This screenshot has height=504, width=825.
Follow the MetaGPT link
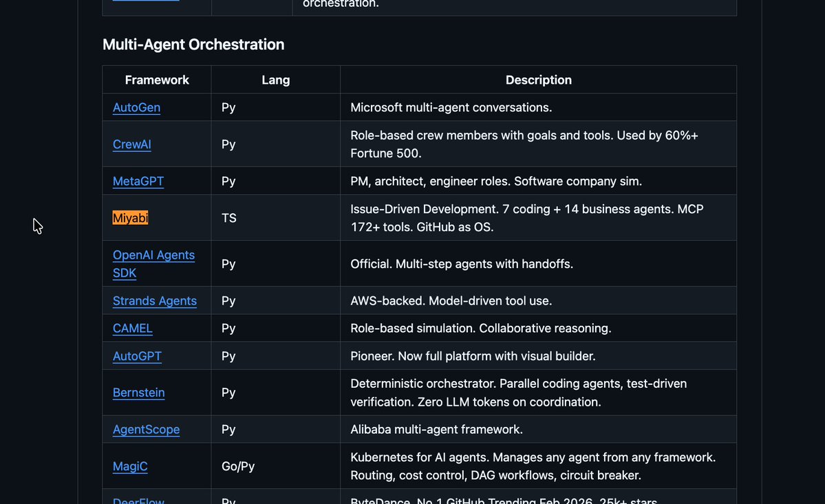[138, 181]
